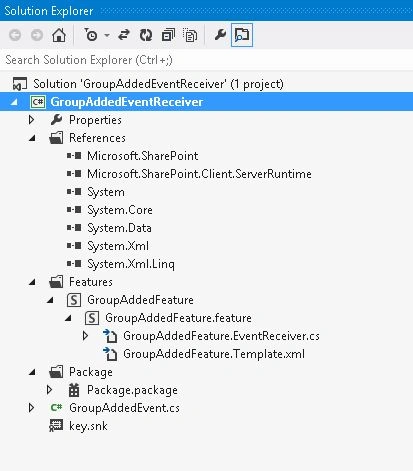Select the Microsoft.SharePoint reference
The width and height of the screenshot is (413, 471).
pos(143,156)
